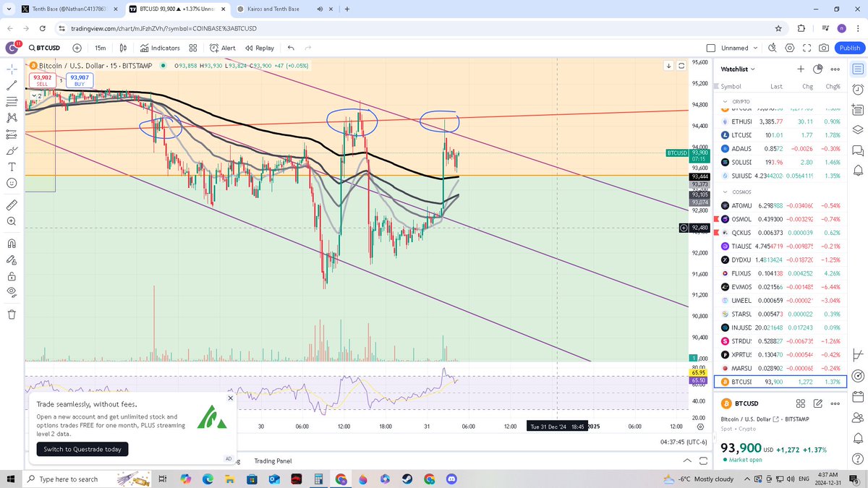Add a symbol to the watchlist
Screen dimensions: 868x488
click(x=801, y=69)
